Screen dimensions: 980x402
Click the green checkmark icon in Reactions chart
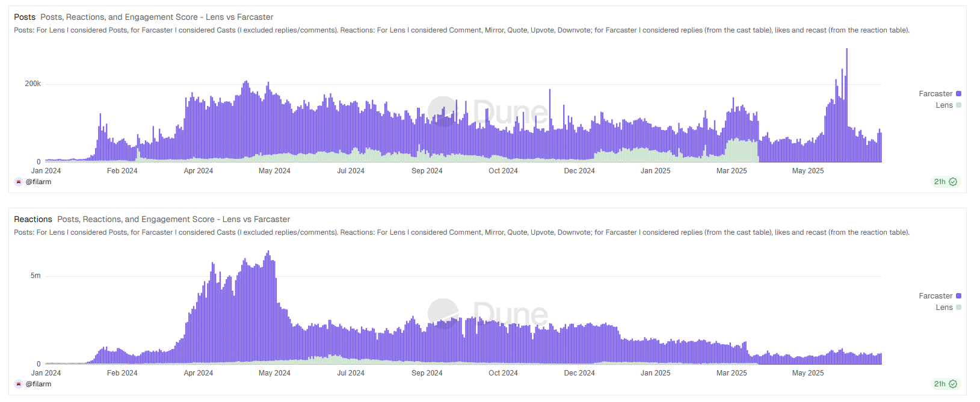pyautogui.click(x=953, y=384)
